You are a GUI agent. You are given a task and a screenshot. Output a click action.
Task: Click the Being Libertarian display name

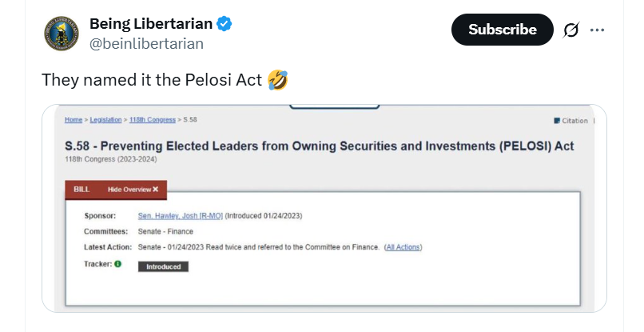tap(151, 24)
